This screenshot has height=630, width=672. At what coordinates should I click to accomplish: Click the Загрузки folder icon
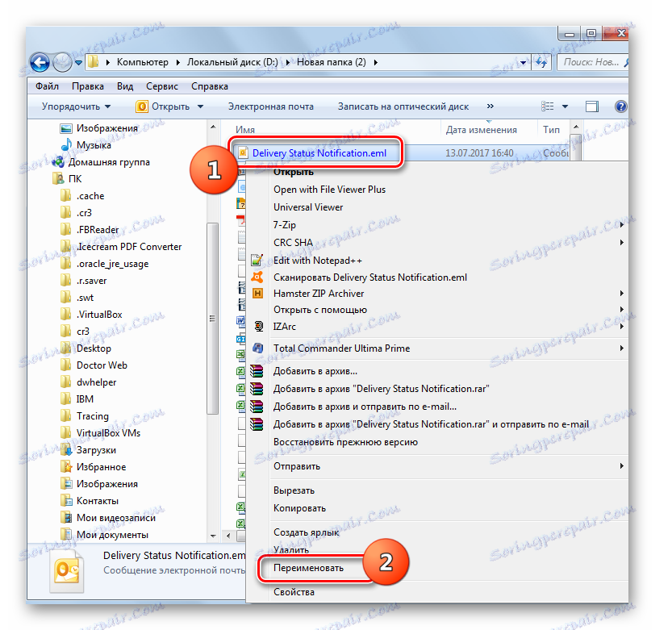[x=66, y=450]
